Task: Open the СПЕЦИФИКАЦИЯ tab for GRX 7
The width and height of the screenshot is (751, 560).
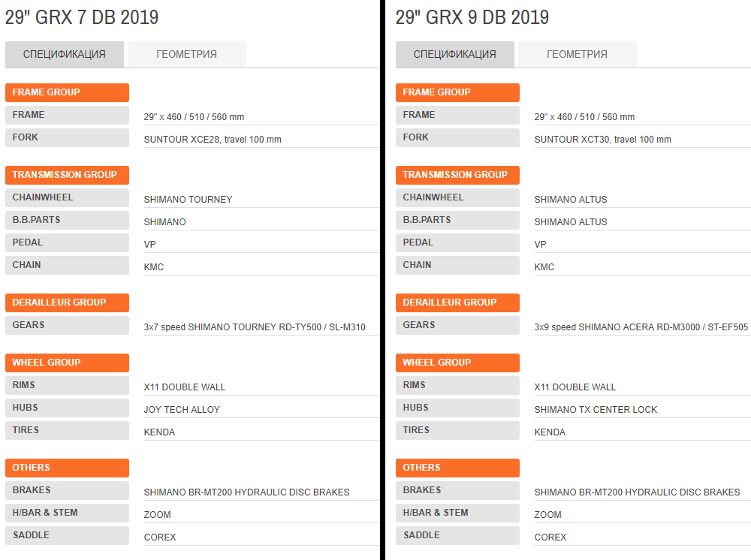Action: (x=65, y=54)
